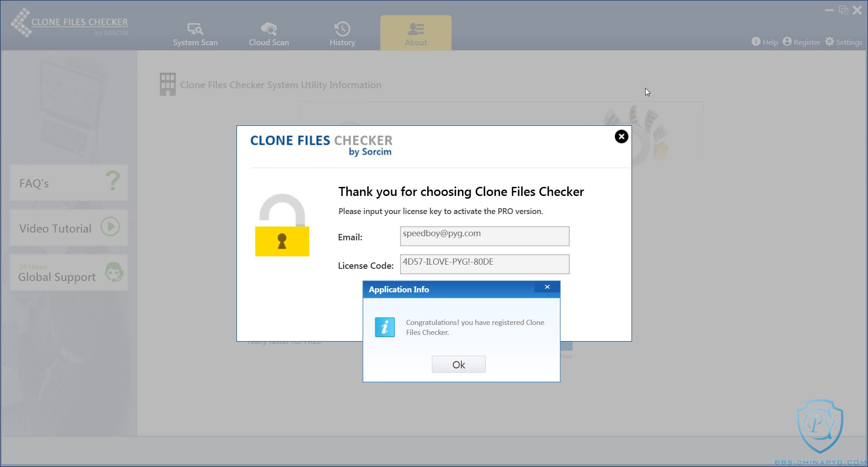The image size is (868, 467).
Task: Click the Help info circle icon
Action: 756,41
